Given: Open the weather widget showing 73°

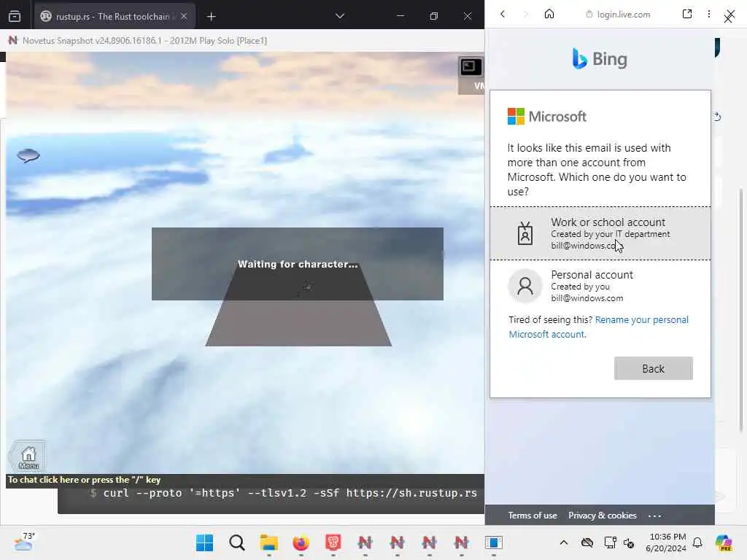Looking at the screenshot, I should (24, 542).
